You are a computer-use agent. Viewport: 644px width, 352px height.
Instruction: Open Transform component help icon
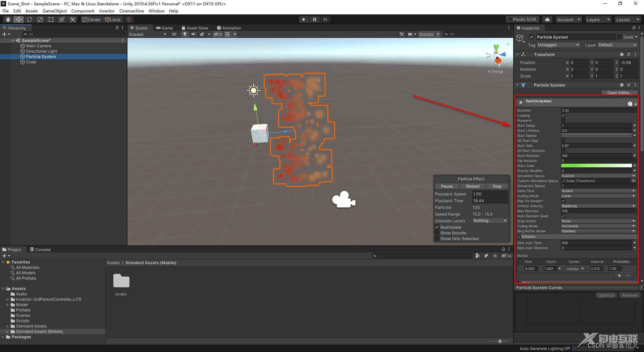coord(622,54)
